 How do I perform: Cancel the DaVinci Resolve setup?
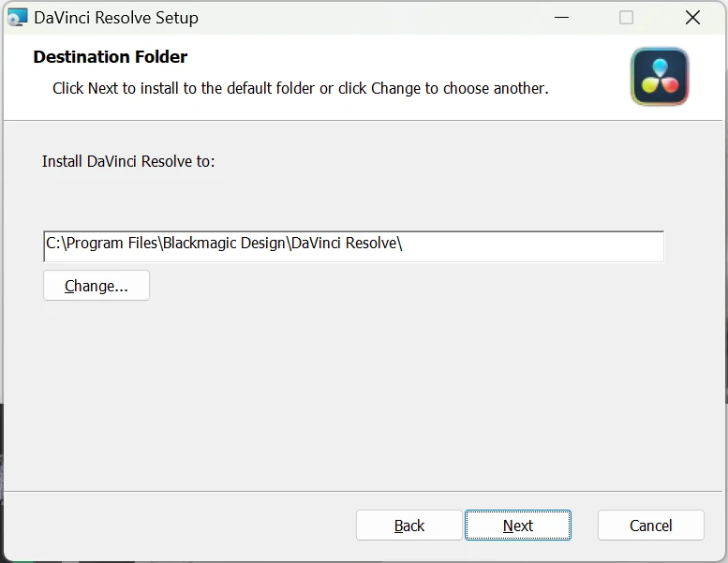coord(650,526)
